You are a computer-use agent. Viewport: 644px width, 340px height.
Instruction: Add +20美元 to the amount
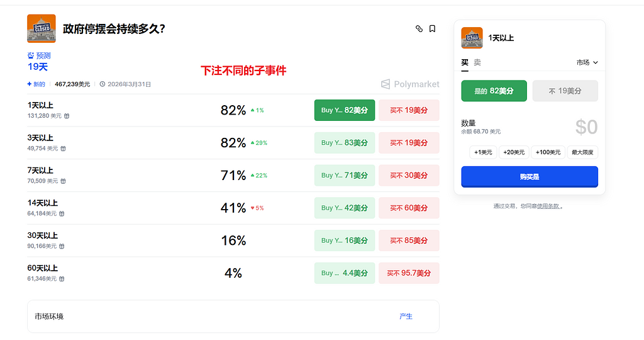pyautogui.click(x=514, y=152)
